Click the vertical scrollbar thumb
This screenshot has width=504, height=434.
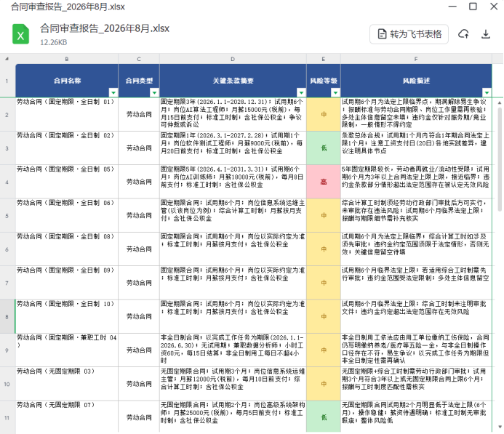(500, 159)
